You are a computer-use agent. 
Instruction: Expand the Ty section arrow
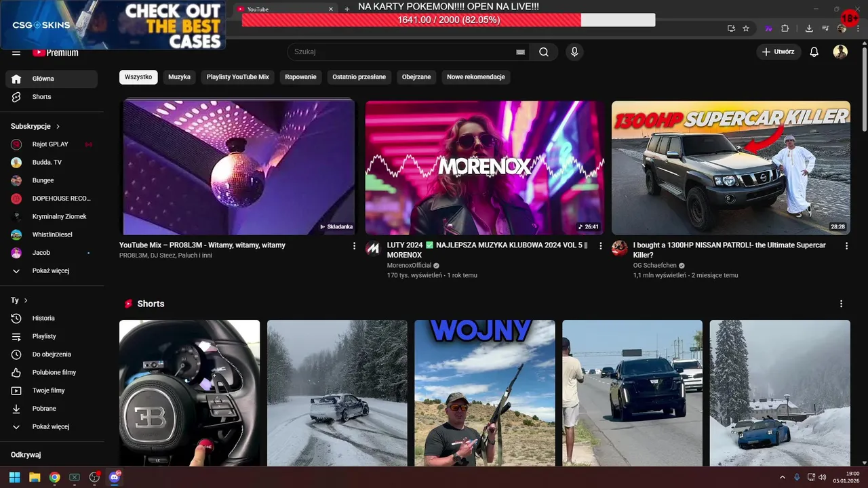pyautogui.click(x=26, y=300)
